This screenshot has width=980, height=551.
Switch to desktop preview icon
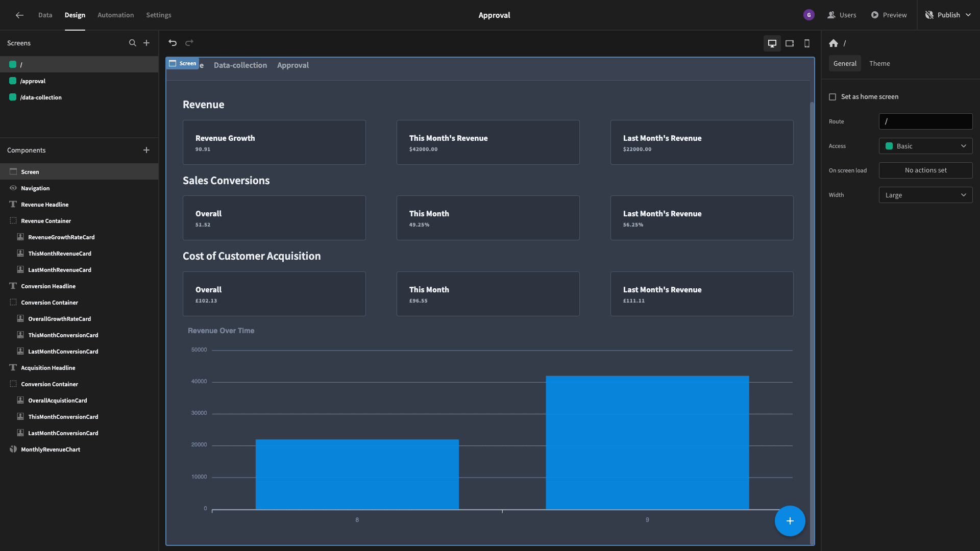(x=772, y=43)
